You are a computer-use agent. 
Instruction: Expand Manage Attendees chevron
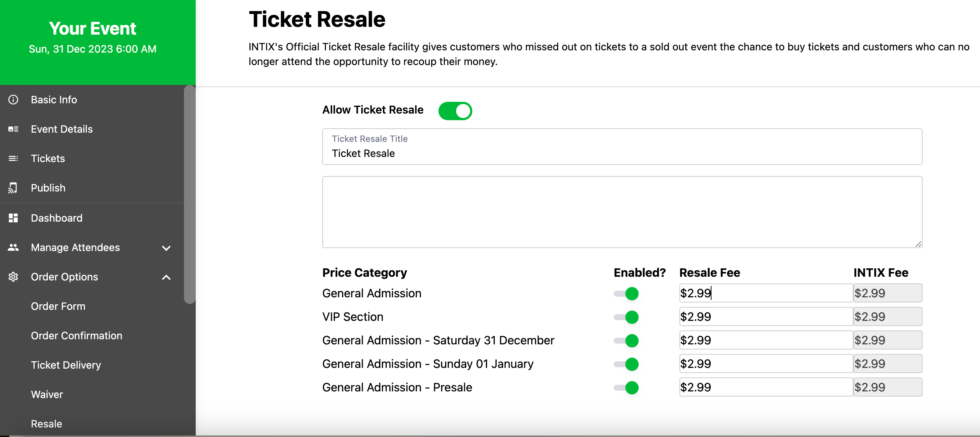(x=166, y=248)
